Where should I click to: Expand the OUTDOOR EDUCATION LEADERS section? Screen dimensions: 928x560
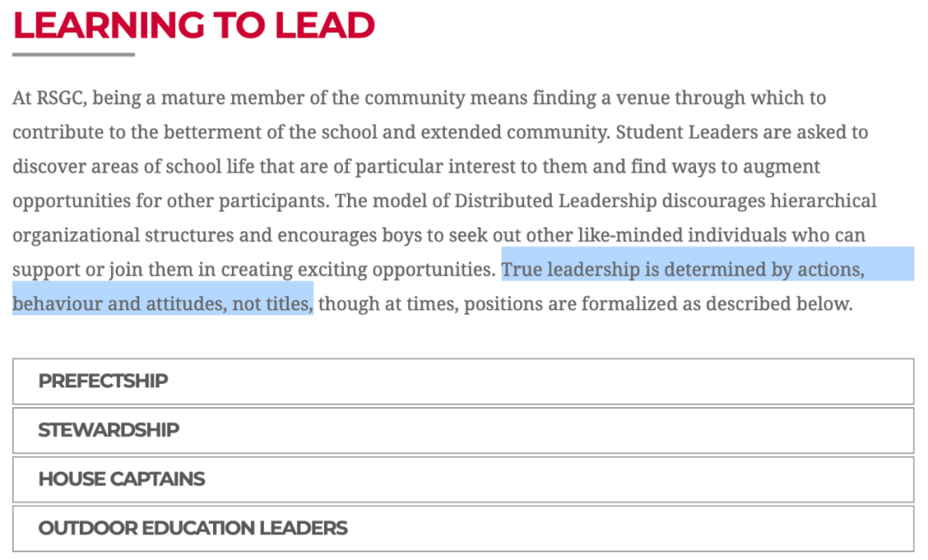click(x=463, y=529)
